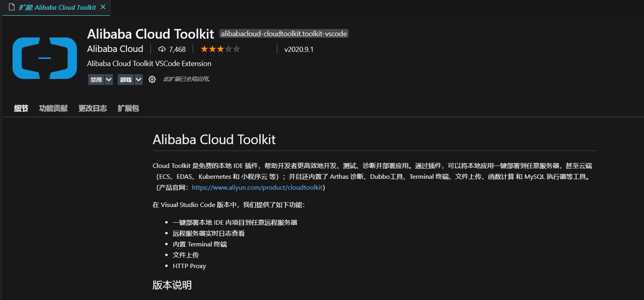Click the paragraph starting 在 Visual Studio Code 版本中
Image resolution: width=644 pixels, height=300 pixels.
229,205
